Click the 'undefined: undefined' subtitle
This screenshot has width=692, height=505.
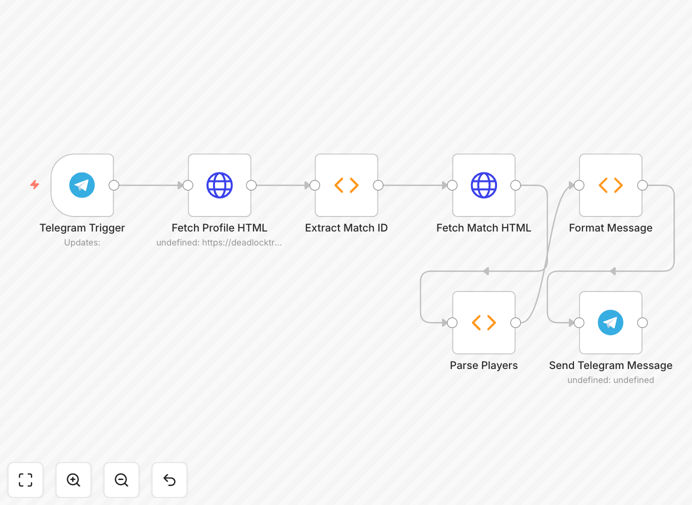611,380
